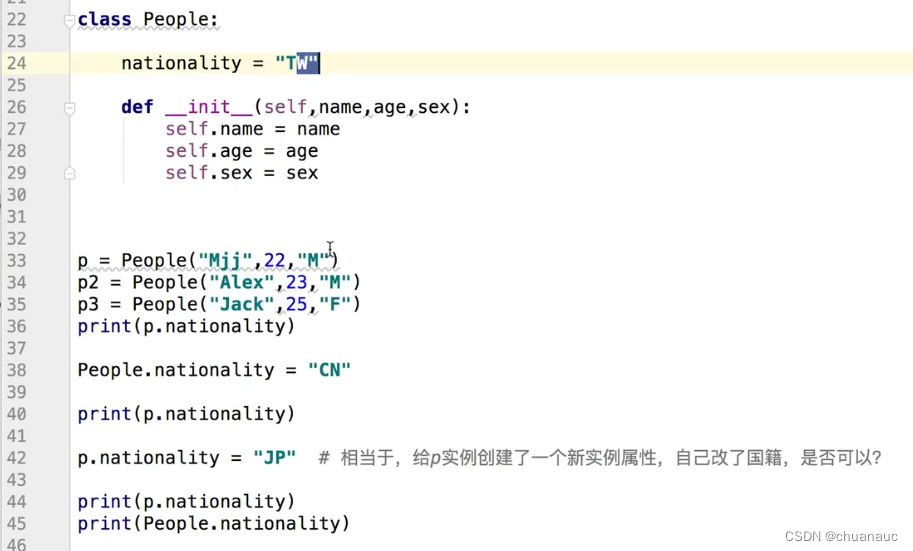Click the nationality class attribute on line 24
The width and height of the screenshot is (913, 551).
(x=181, y=63)
